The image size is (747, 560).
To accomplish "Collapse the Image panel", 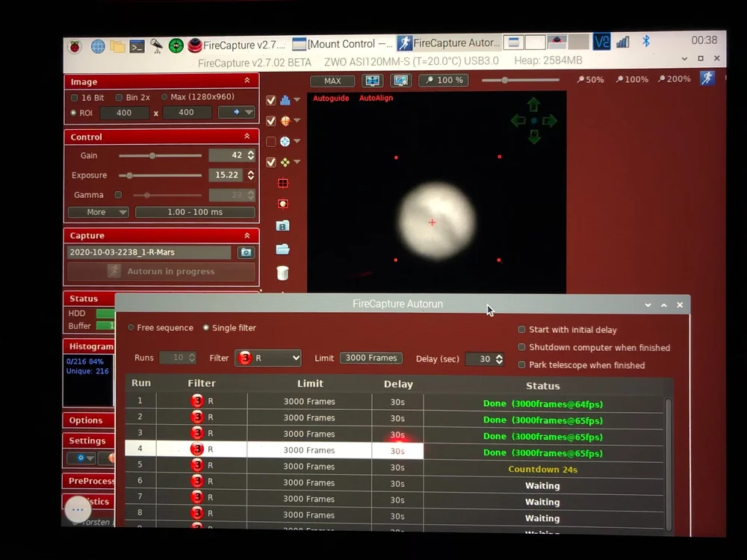I will [x=247, y=81].
